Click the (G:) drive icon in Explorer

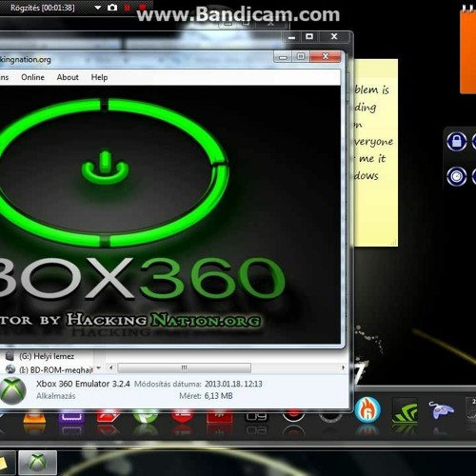(10, 356)
